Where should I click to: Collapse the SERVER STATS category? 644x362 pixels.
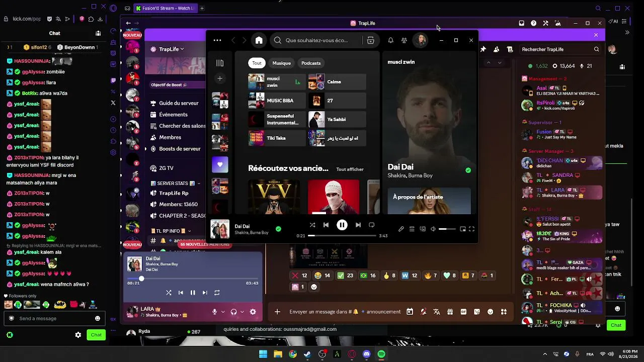(x=176, y=184)
